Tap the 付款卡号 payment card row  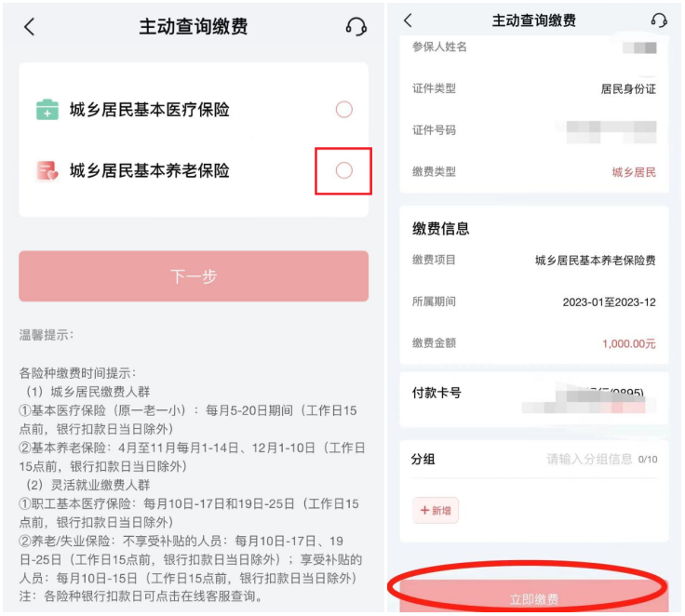[534, 399]
